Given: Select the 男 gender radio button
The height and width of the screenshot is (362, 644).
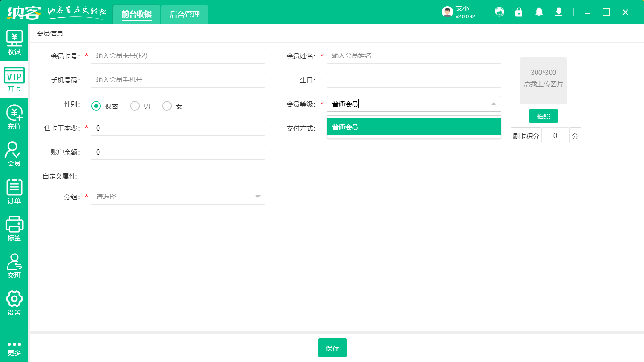Looking at the screenshot, I should click(x=135, y=106).
